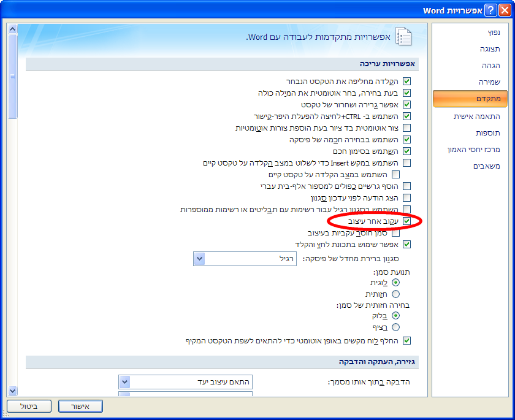This screenshot has width=515, height=420.
Task: Click the advanced options document icon
Action: tap(403, 36)
